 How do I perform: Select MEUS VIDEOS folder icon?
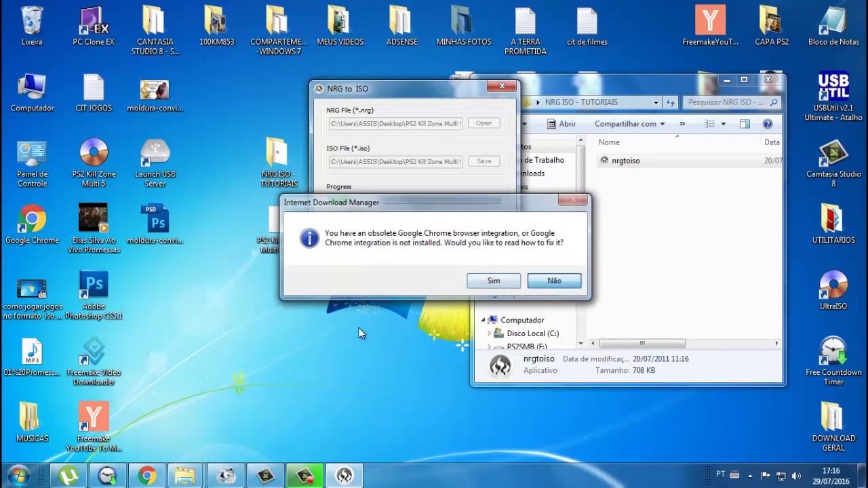point(340,26)
